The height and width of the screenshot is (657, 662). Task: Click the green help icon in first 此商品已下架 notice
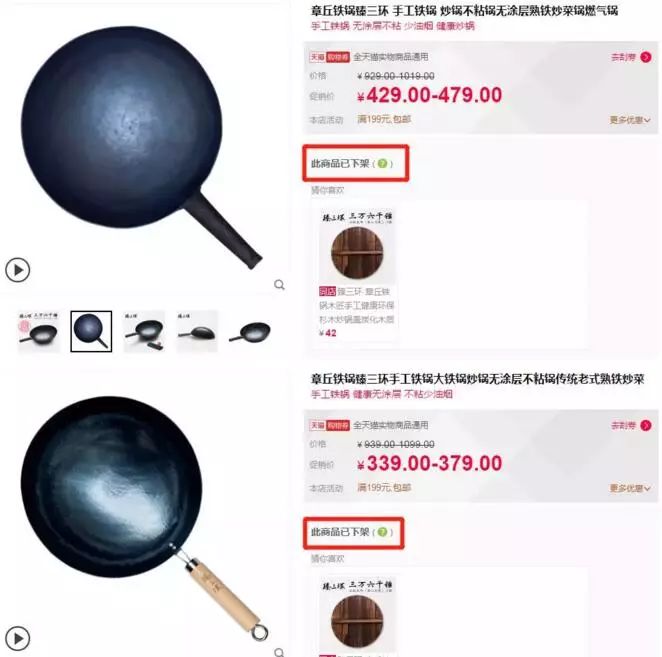[382, 164]
